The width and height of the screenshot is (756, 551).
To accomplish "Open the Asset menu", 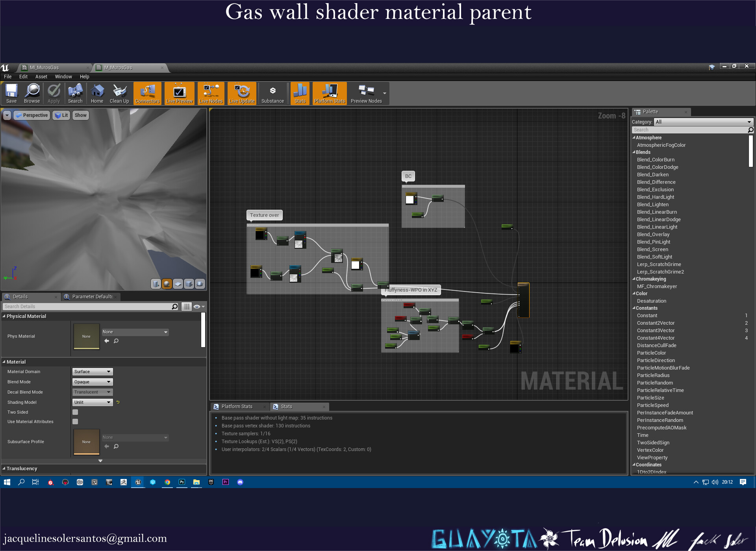I will pos(41,77).
